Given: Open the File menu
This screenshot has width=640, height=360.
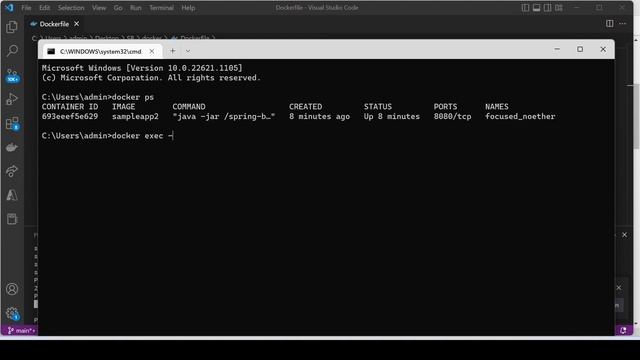Looking at the screenshot, I should [x=26, y=8].
